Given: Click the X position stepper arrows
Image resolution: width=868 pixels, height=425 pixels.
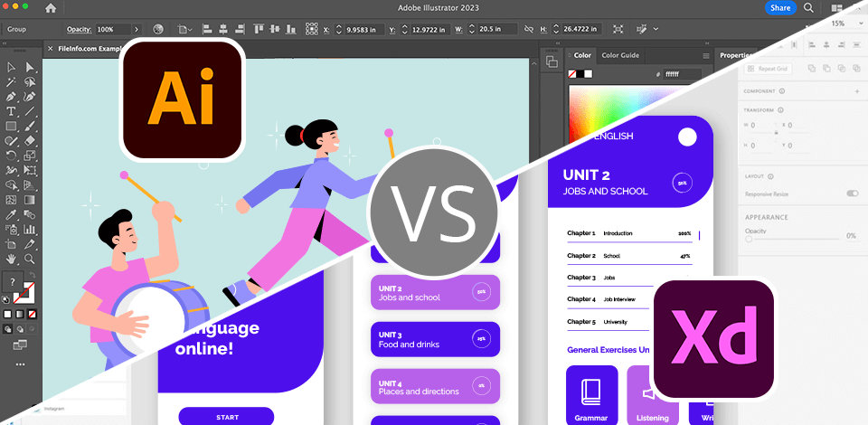Looking at the screenshot, I should [337, 29].
